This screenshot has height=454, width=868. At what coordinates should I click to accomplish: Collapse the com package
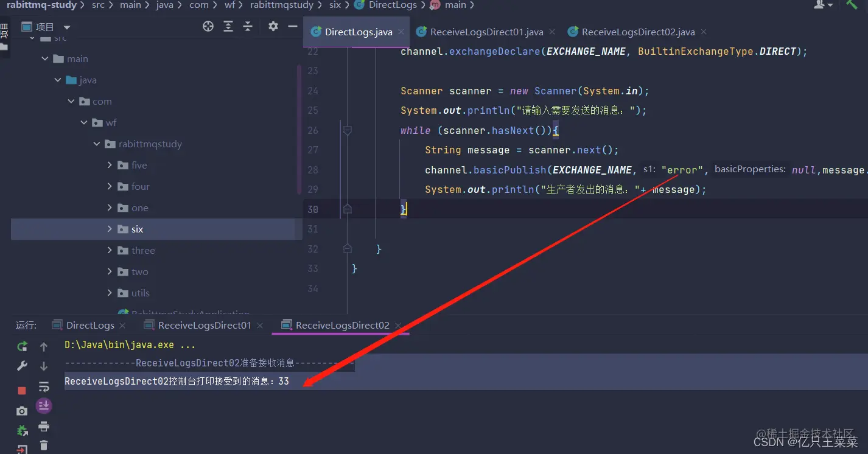pyautogui.click(x=71, y=102)
